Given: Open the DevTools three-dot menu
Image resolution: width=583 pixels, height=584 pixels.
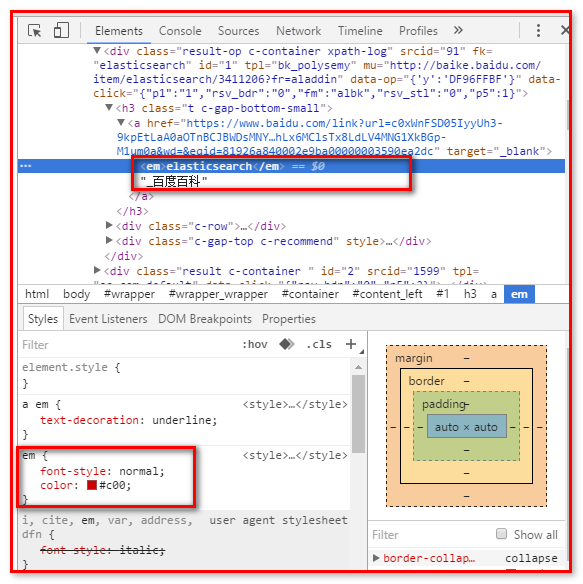Looking at the screenshot, I should coord(538,31).
